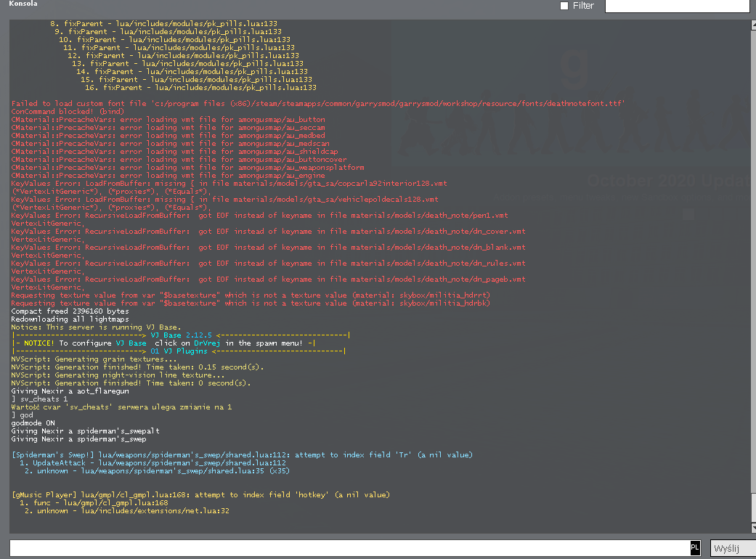Click the console scrollbar down arrow
Image resolution: width=756 pixels, height=559 pixels.
coord(754,527)
